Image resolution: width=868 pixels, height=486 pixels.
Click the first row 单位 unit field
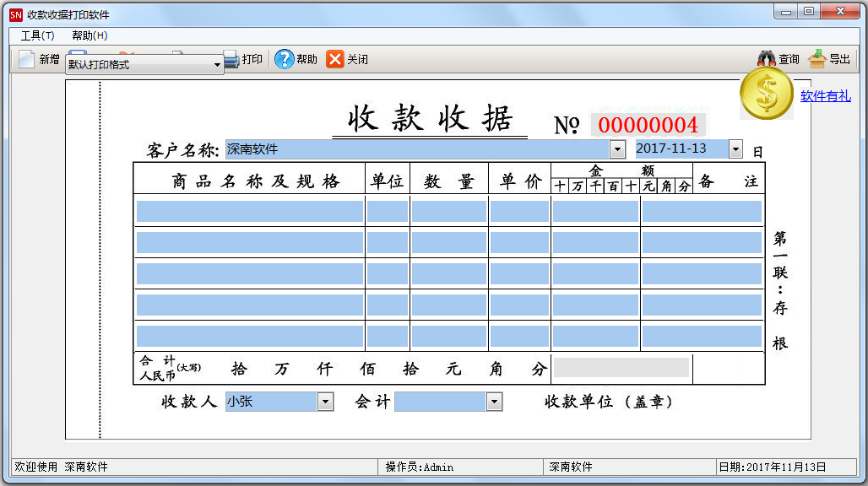[388, 211]
